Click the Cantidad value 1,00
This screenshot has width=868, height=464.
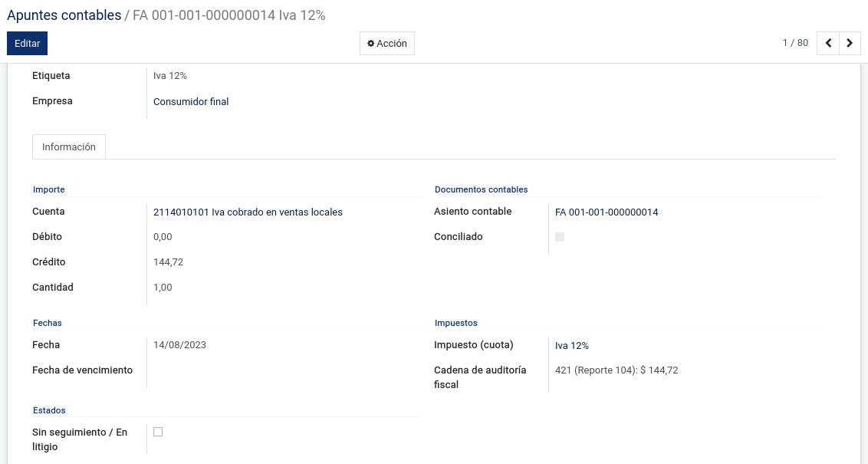pyautogui.click(x=163, y=288)
